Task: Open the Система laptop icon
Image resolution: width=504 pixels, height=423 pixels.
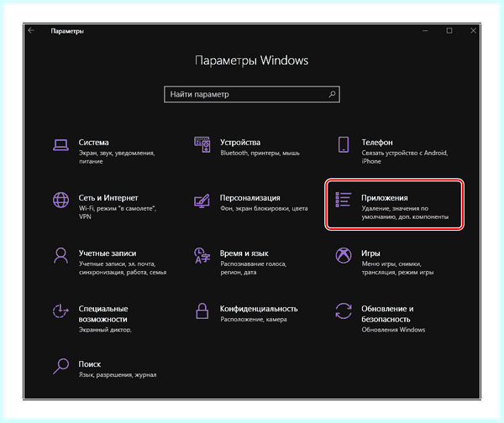Action: (x=60, y=145)
